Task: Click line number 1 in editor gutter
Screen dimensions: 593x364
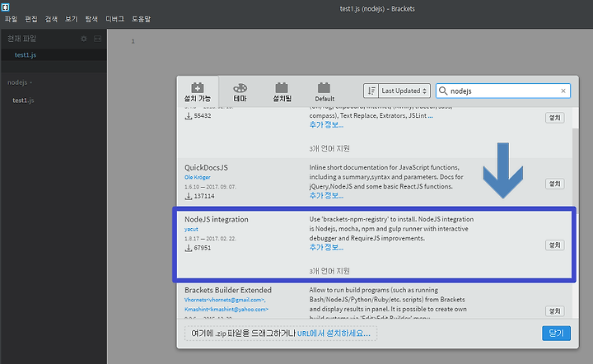Action: tap(133, 41)
